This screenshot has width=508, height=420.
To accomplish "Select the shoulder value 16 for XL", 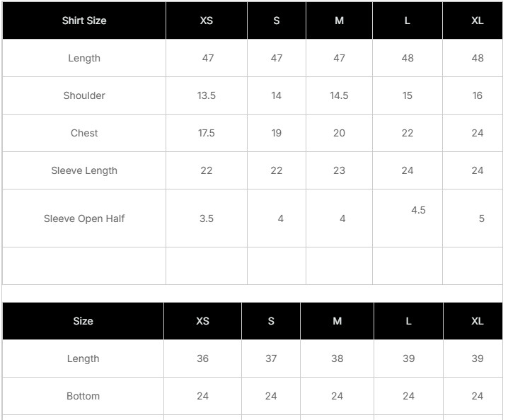I will click(x=478, y=95).
